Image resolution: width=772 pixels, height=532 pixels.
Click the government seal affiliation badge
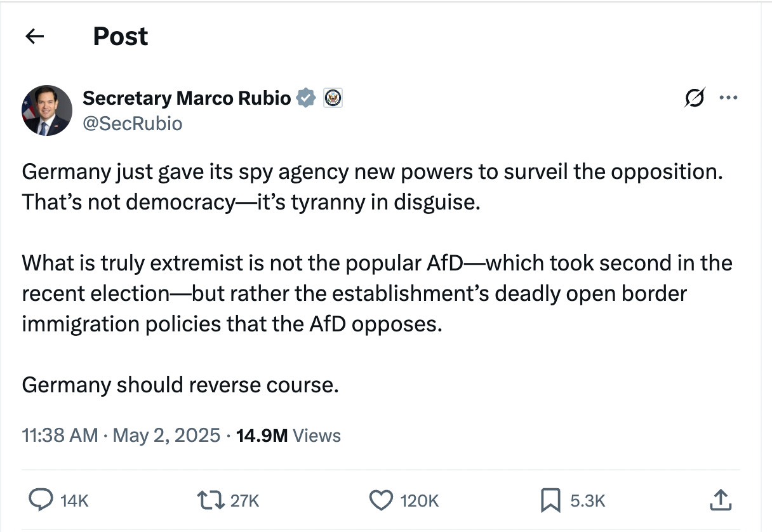tap(333, 98)
